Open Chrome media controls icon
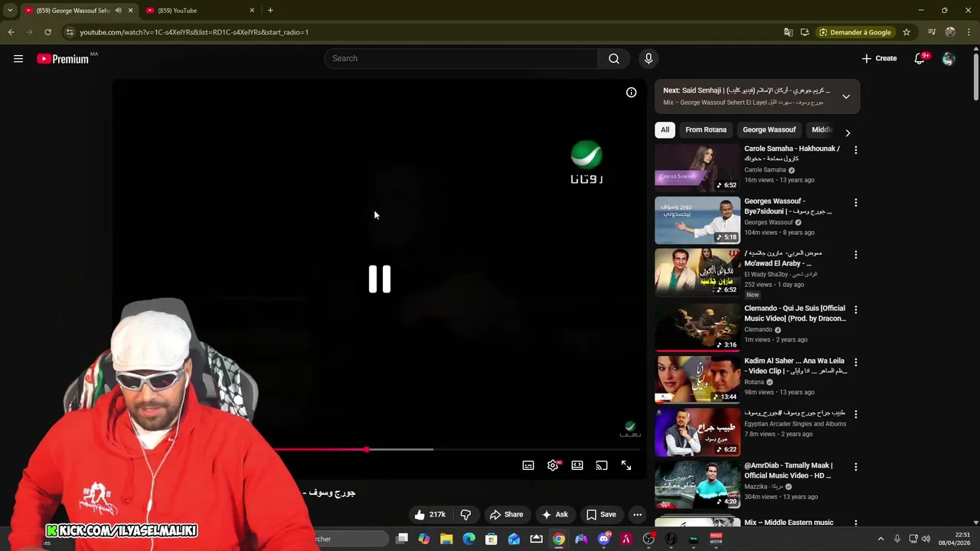980x551 pixels. tap(932, 32)
